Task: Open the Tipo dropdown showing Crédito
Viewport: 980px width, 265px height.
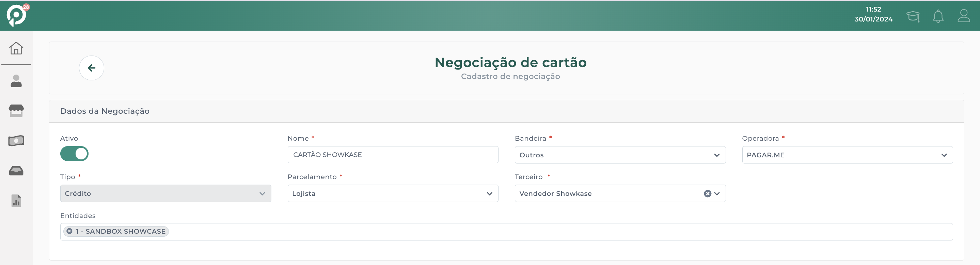Action: [x=165, y=193]
